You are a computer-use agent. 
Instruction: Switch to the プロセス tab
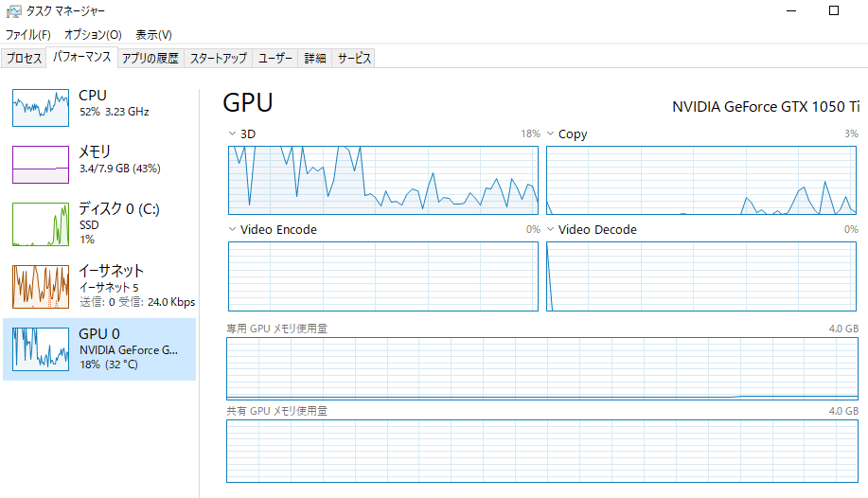(x=25, y=59)
